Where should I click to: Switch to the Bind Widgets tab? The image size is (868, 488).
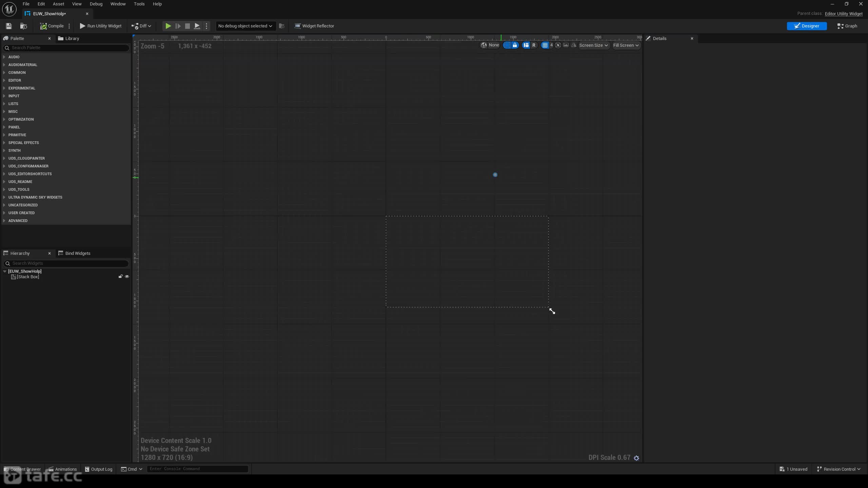(74, 253)
